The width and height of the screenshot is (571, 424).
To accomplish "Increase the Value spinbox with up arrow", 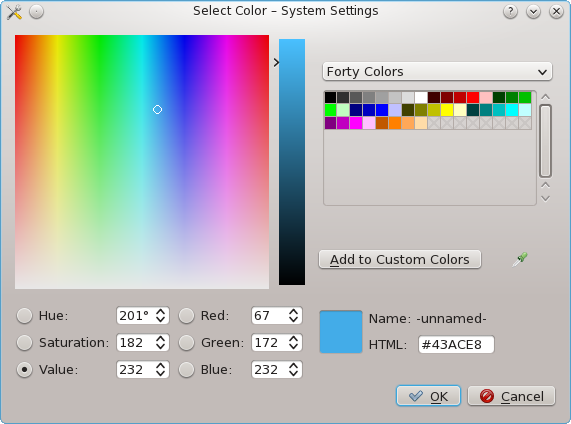I will tap(161, 366).
